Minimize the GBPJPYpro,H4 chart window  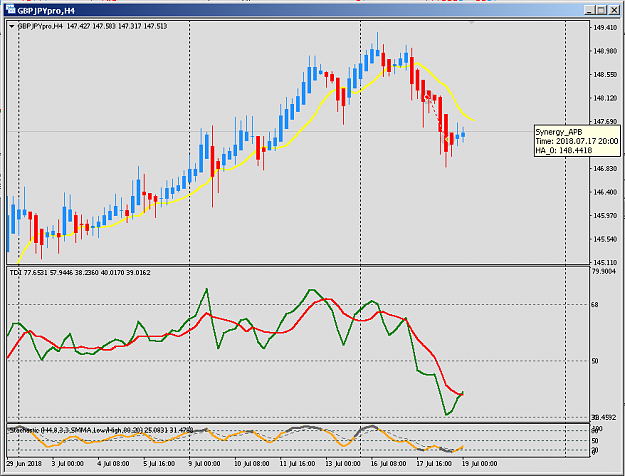pos(590,10)
